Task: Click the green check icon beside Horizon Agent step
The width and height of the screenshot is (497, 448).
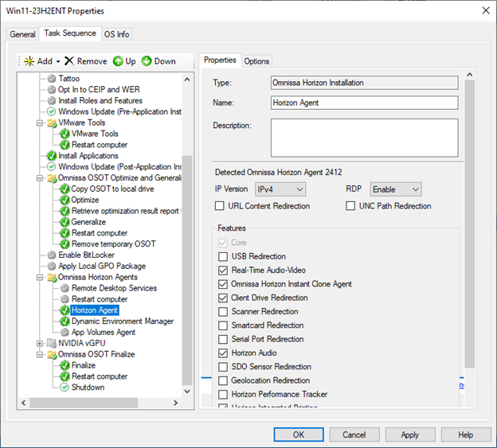Action: [x=65, y=310]
